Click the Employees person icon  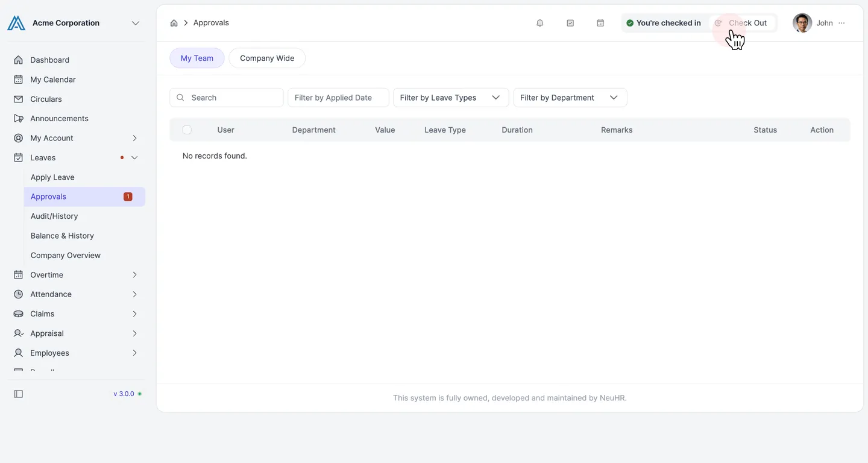(18, 353)
